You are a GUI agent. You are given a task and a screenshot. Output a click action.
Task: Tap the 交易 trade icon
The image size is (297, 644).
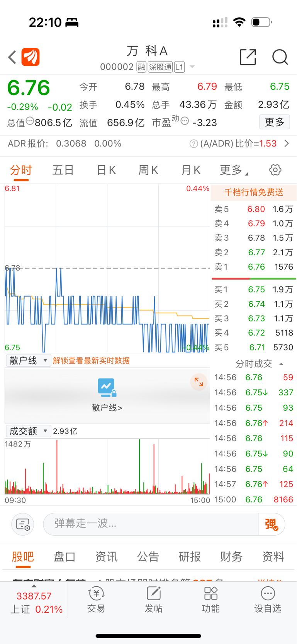coord(96,600)
